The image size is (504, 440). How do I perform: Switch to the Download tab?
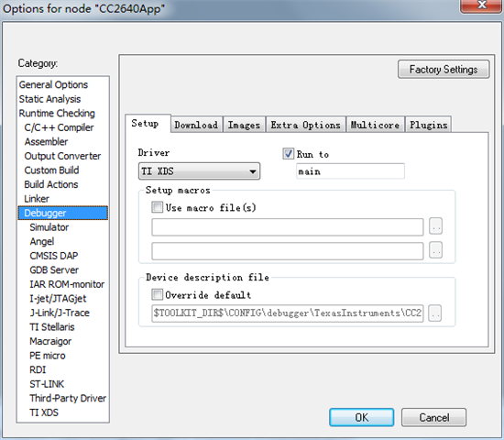tap(196, 125)
